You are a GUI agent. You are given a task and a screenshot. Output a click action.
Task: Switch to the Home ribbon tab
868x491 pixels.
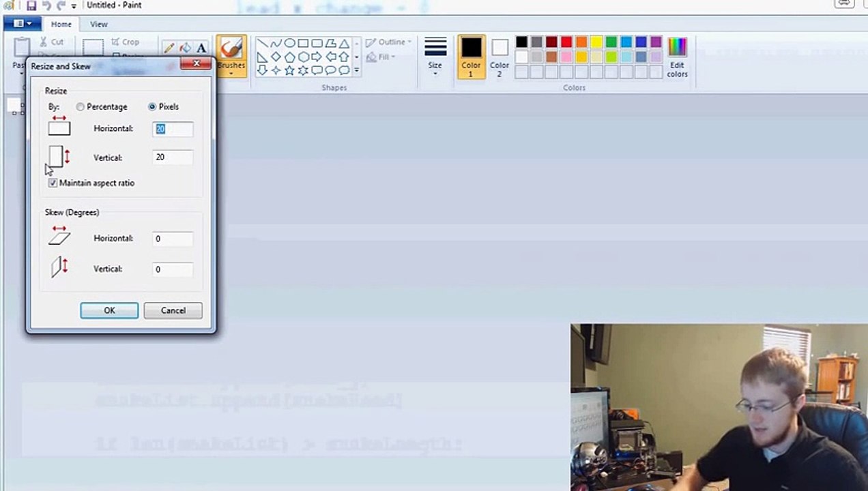(x=61, y=24)
